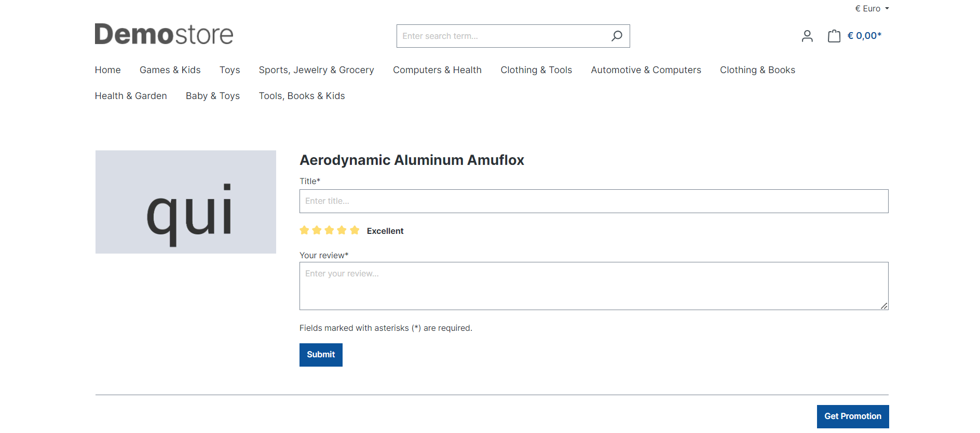Screen dimensions: 980x433
Task: Open Computers & Health category
Action: (x=437, y=70)
